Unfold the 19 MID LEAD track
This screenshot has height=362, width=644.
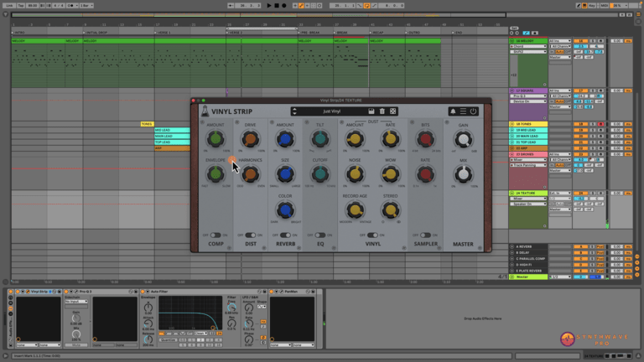tap(512, 130)
